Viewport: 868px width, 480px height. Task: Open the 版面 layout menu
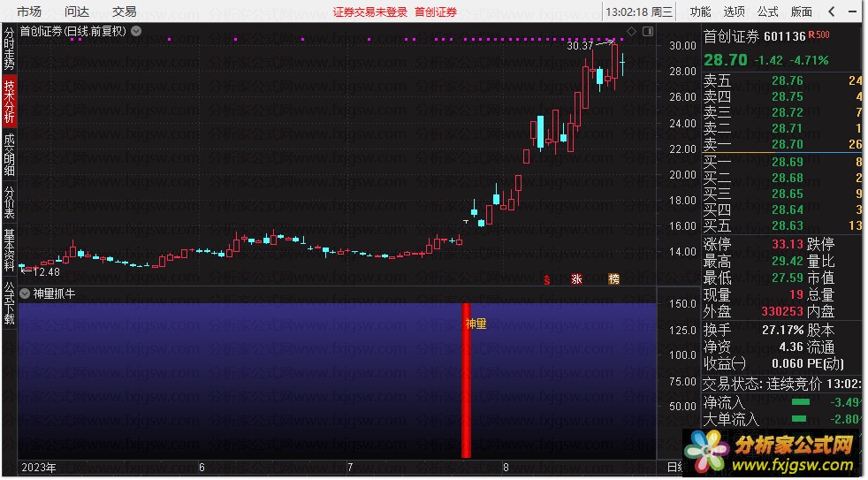coord(801,11)
